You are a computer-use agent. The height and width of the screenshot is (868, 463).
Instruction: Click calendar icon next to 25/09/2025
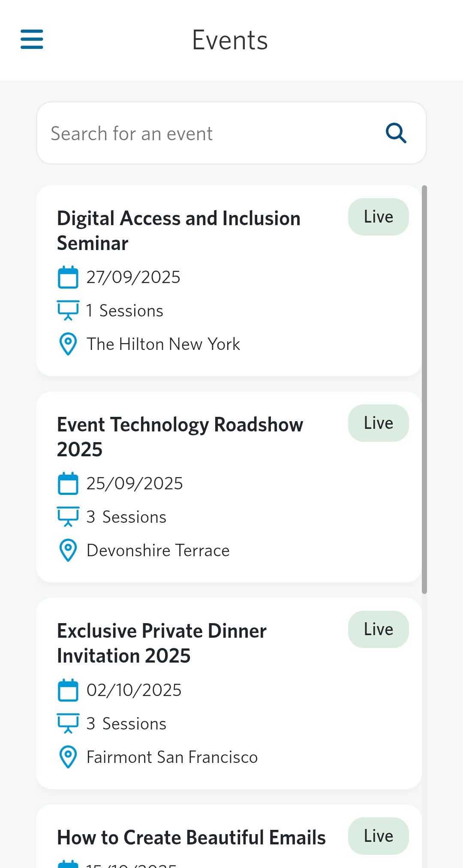point(68,483)
